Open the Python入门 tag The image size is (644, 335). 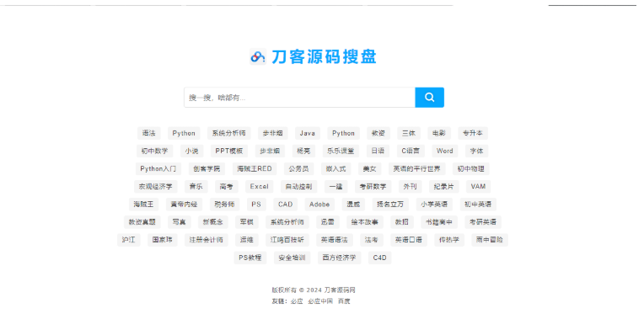(x=158, y=169)
